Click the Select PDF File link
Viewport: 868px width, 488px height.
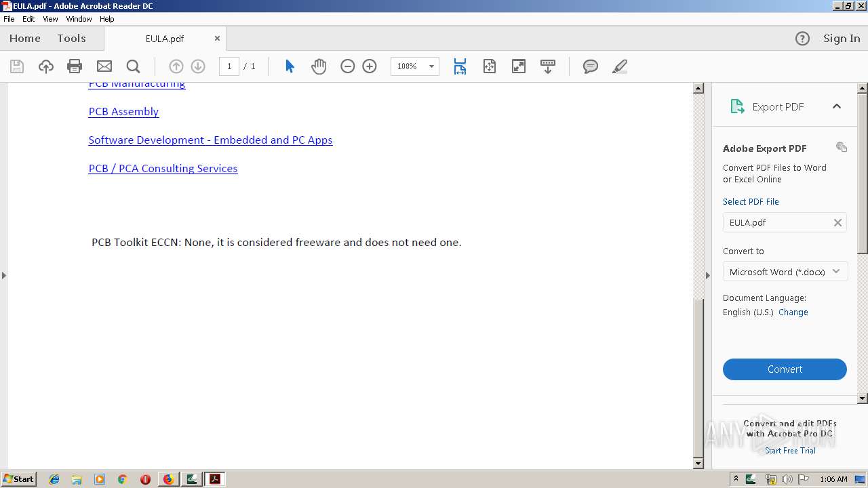(x=751, y=202)
